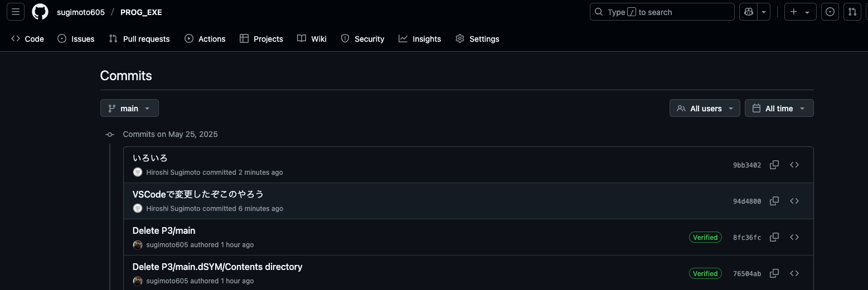
Task: Open the Copilot dropdown arrow
Action: [x=763, y=12]
